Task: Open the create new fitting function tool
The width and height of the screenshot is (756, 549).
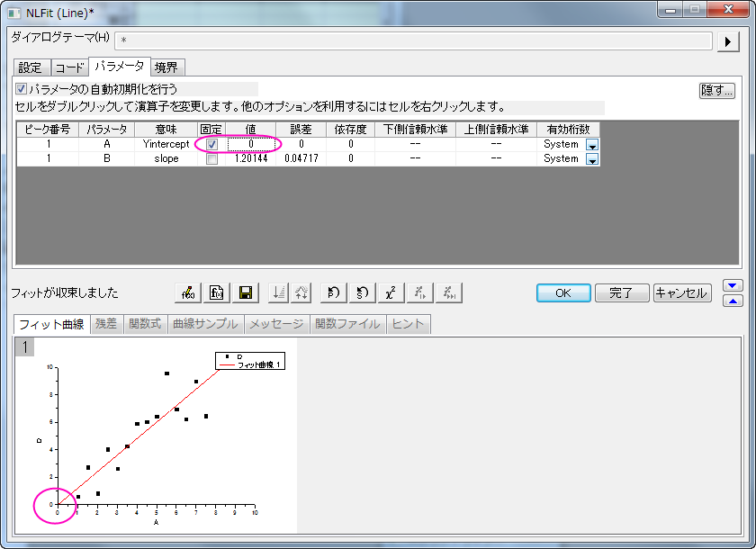Action: pyautogui.click(x=217, y=292)
